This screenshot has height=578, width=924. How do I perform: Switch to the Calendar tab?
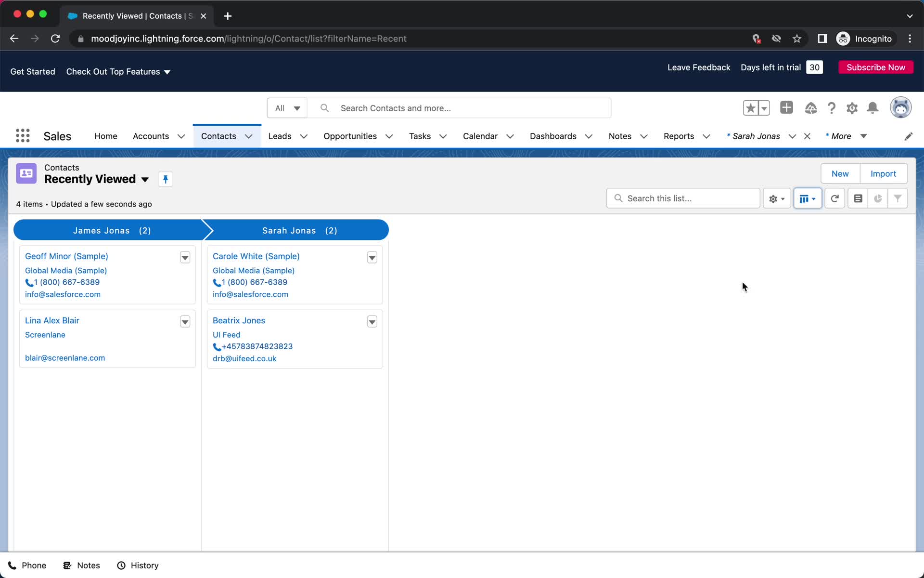coord(480,136)
